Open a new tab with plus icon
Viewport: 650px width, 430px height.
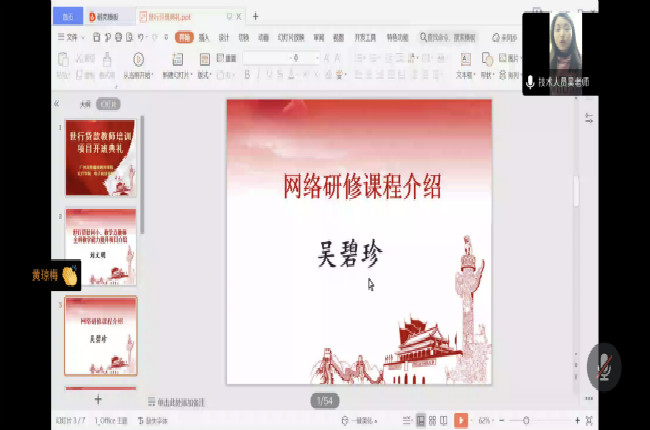tap(255, 16)
